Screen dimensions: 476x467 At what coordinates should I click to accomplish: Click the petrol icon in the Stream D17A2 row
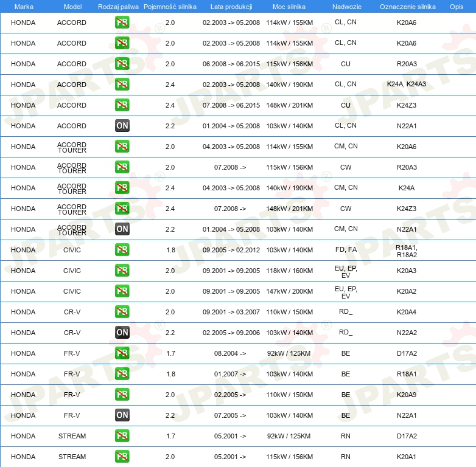point(122,436)
